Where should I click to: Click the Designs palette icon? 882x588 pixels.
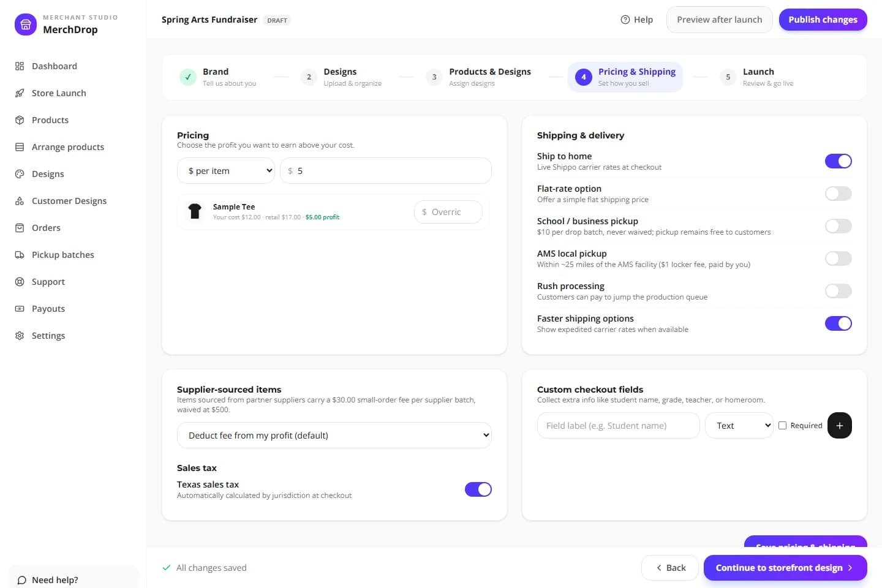[20, 174]
